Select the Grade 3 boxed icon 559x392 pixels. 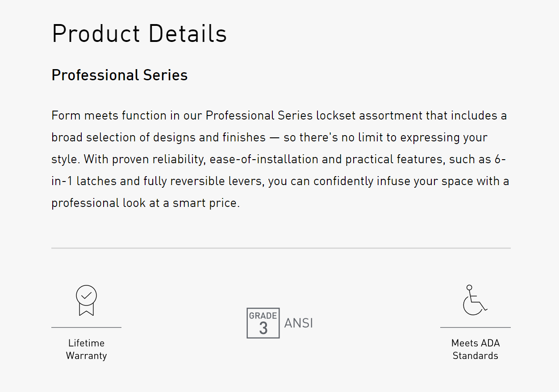[x=263, y=323]
